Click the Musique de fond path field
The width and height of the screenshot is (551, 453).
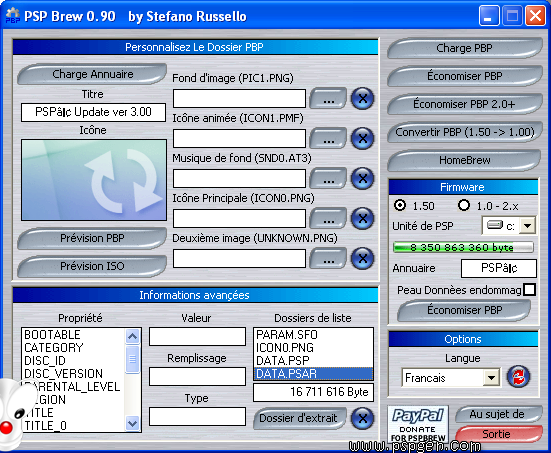tap(239, 179)
